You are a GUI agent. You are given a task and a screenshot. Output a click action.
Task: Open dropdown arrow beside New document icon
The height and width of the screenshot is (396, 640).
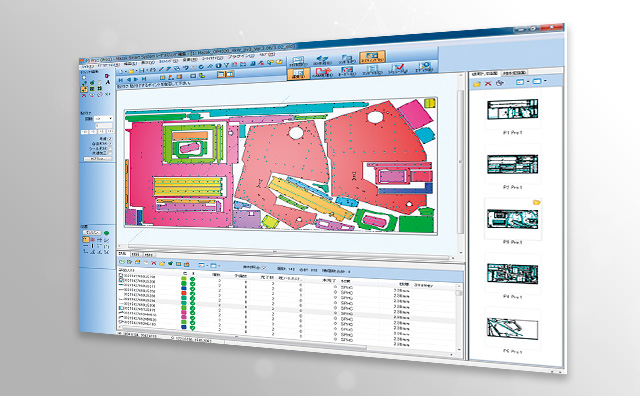pos(126,71)
